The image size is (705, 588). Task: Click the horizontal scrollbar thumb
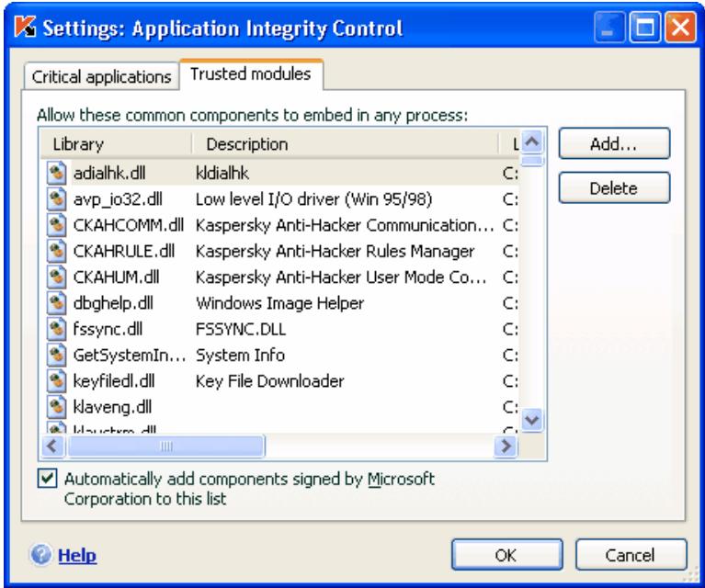point(165,447)
